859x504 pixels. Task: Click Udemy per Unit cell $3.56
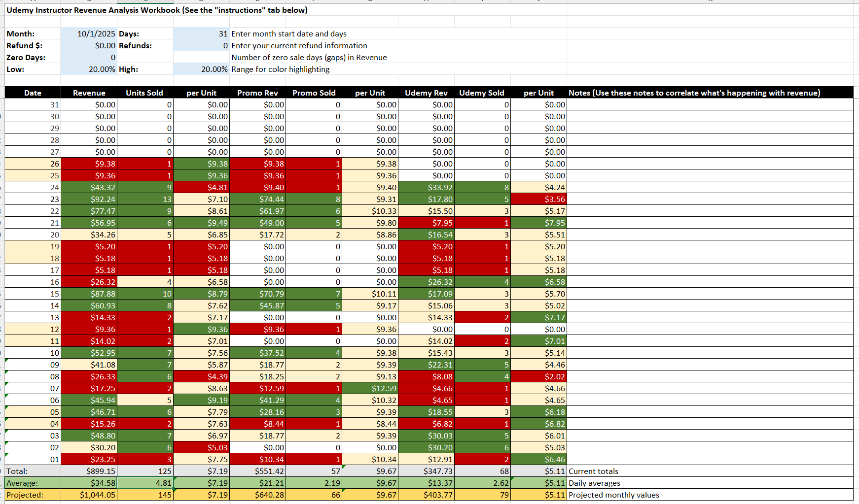(538, 199)
